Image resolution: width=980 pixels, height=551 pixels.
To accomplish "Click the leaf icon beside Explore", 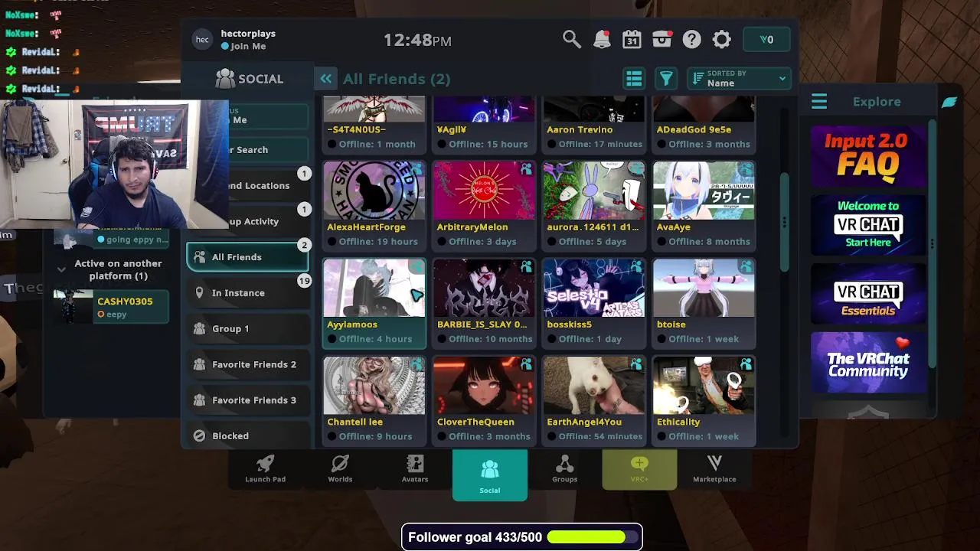I will click(x=949, y=102).
